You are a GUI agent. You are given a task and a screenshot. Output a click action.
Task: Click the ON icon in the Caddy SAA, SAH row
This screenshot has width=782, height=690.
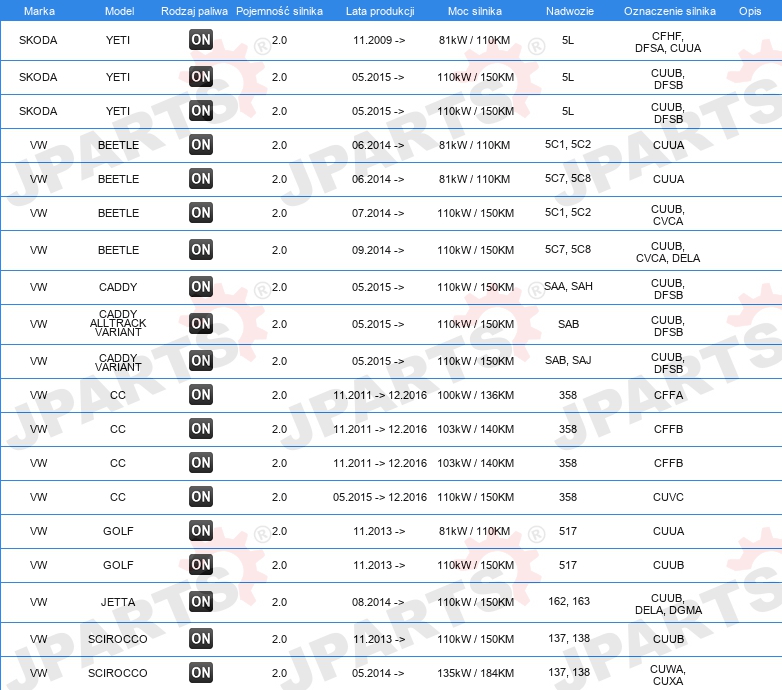tap(201, 287)
